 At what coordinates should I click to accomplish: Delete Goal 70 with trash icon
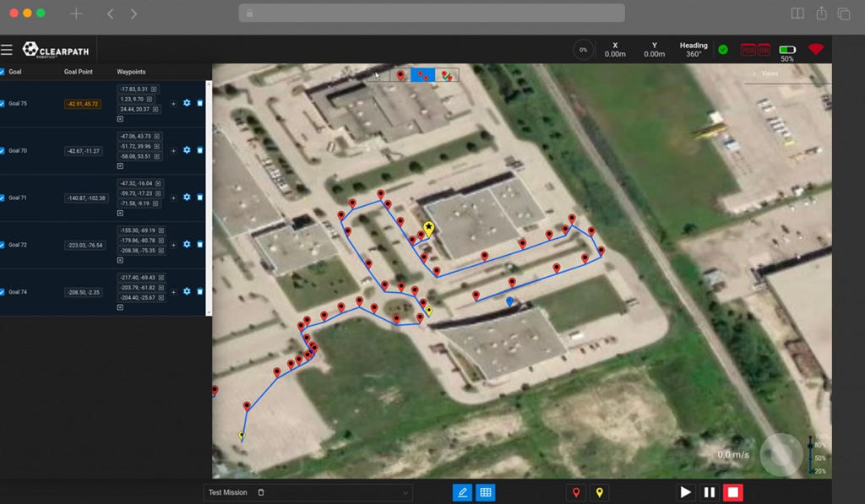point(200,150)
